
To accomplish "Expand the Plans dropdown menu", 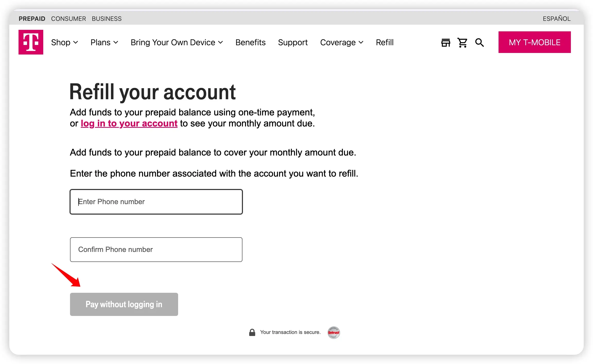I will [104, 42].
